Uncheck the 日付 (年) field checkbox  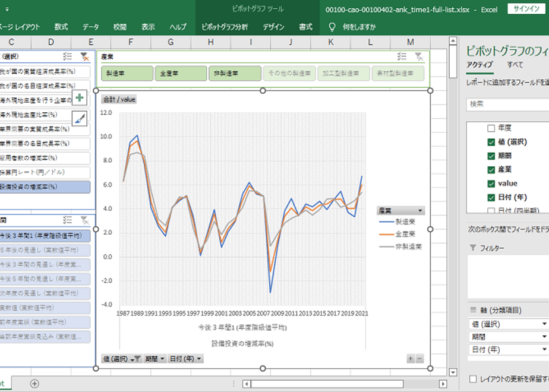(x=491, y=197)
